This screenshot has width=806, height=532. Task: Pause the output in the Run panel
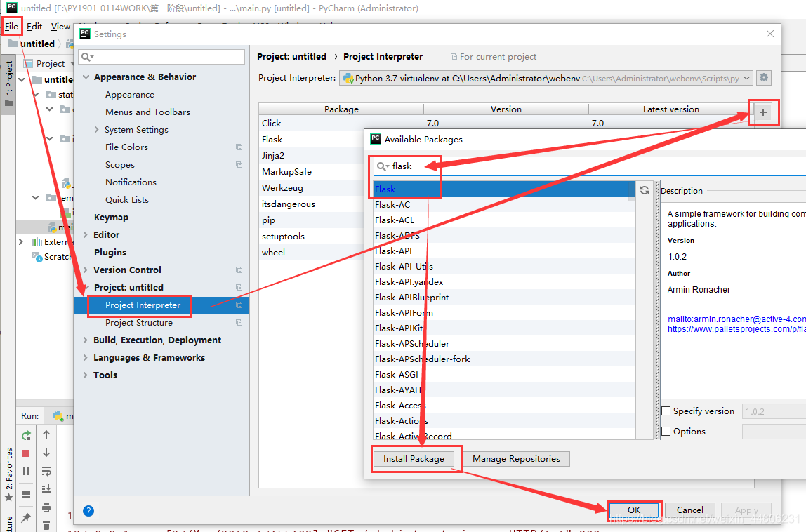[26, 472]
